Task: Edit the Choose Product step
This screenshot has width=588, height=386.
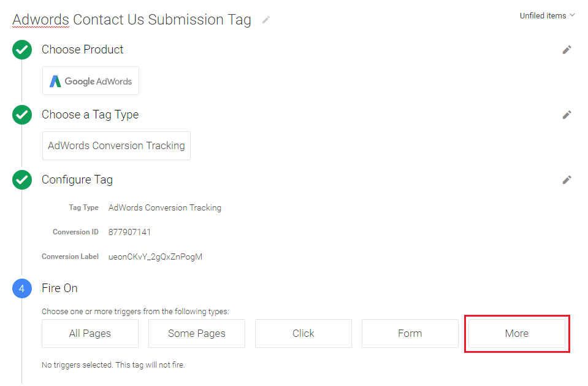Action: pos(567,50)
